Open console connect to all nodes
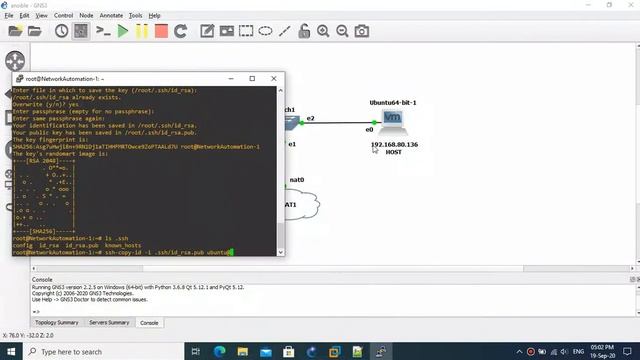This screenshot has width=640, height=360. pos(103,31)
